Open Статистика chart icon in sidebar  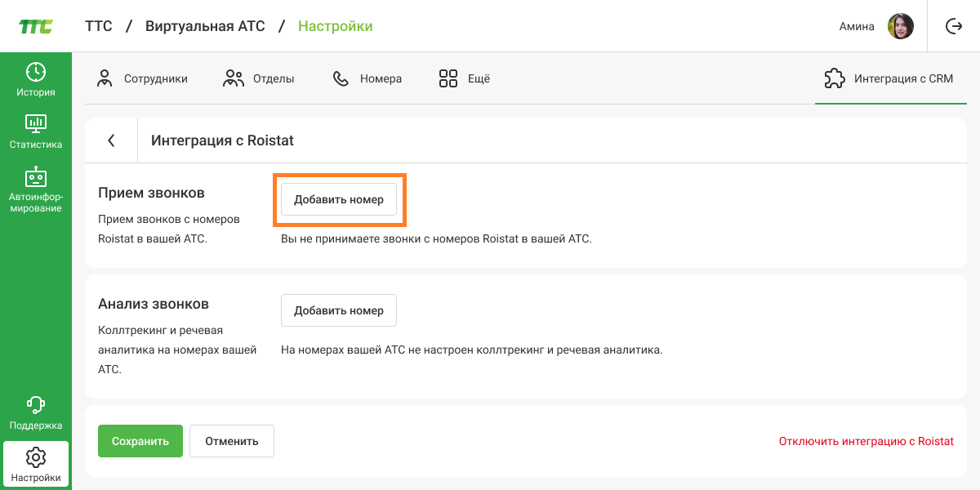tap(36, 124)
